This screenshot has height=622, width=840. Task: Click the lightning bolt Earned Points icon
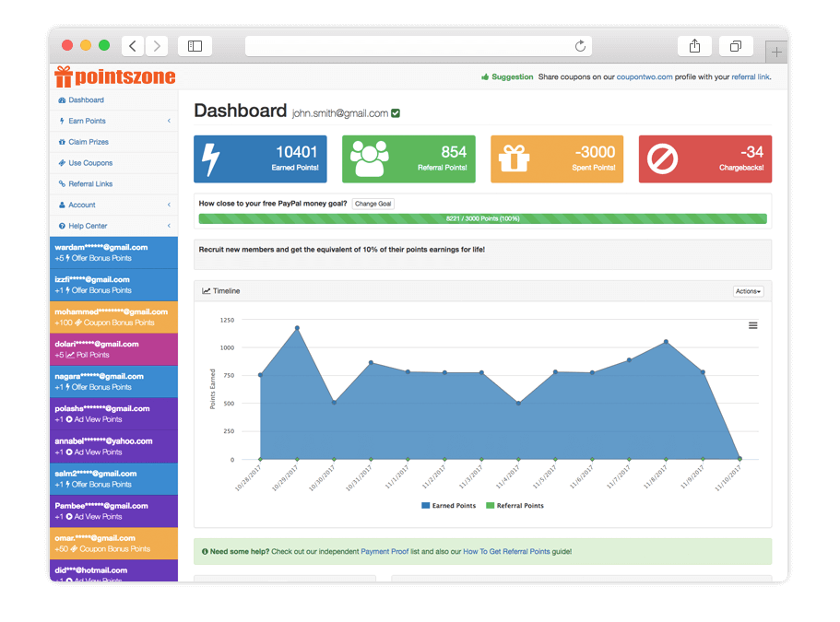click(211, 159)
